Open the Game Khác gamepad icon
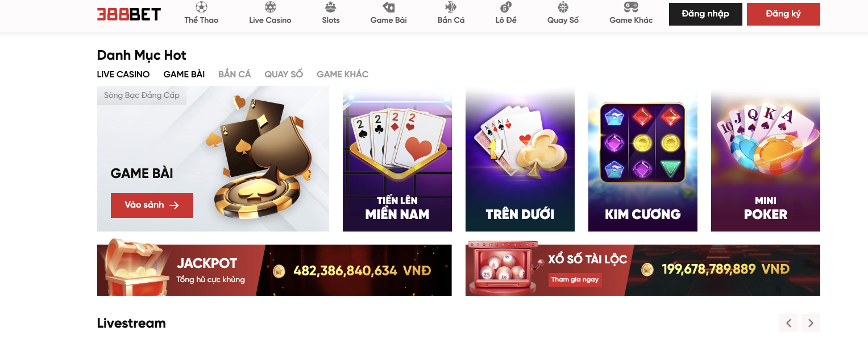This screenshot has width=868, height=343. [x=631, y=7]
